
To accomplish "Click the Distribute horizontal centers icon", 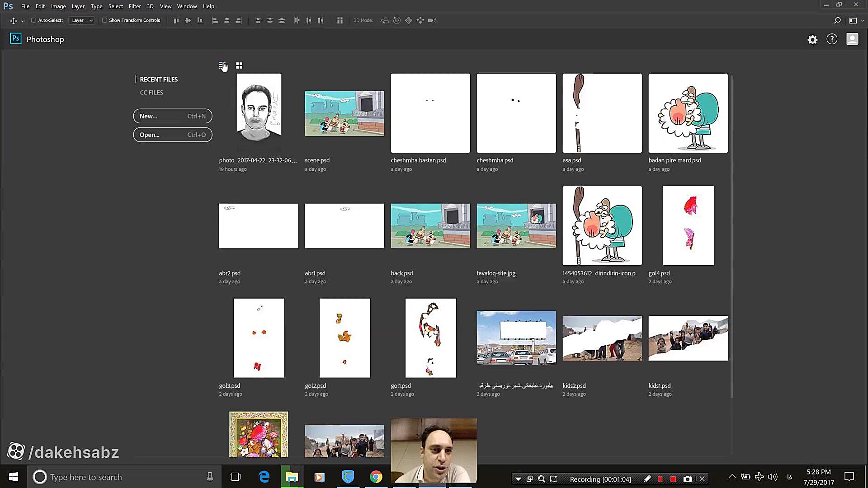I will pos(309,20).
